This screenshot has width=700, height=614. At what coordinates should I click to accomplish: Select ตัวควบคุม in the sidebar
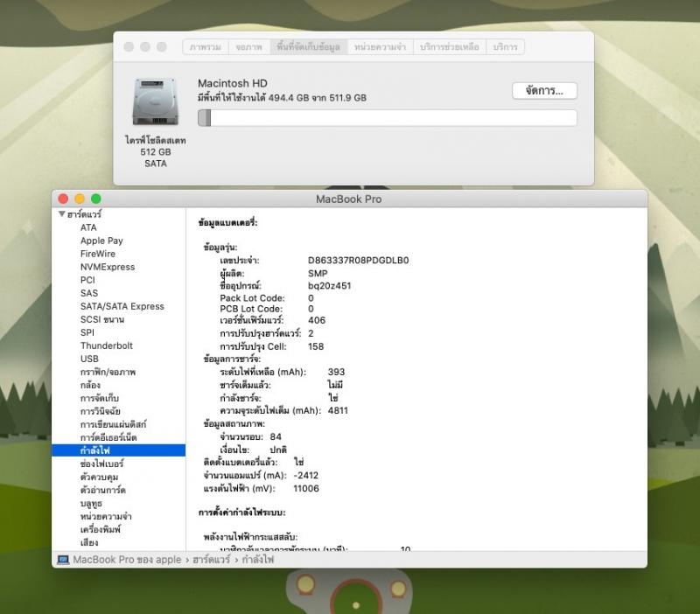[x=99, y=477]
